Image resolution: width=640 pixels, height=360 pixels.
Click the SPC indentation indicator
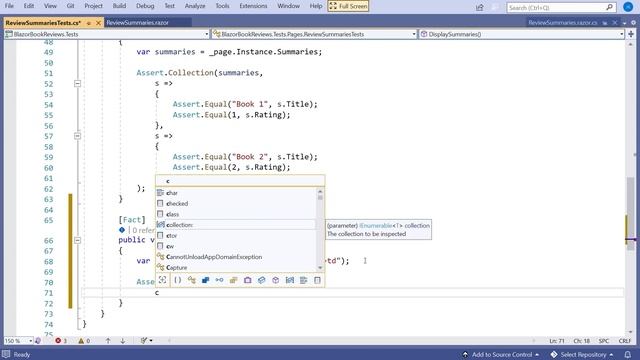pos(604,340)
